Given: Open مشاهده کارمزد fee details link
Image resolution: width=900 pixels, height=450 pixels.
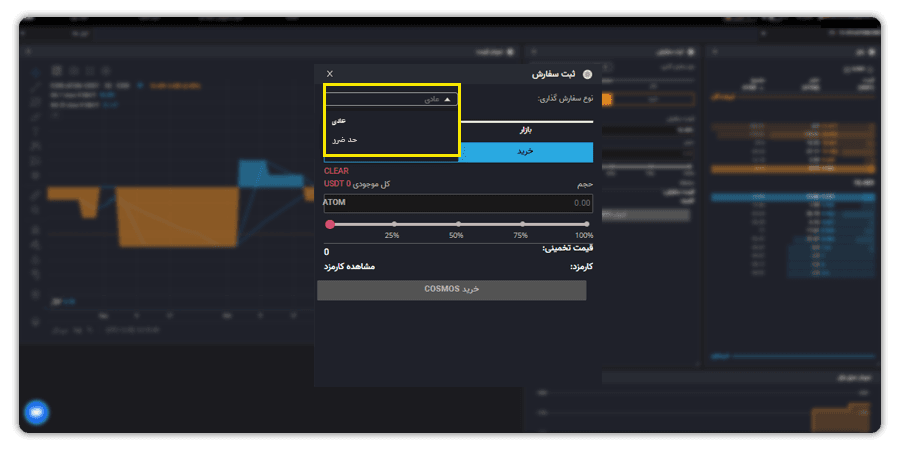Looking at the screenshot, I should click(x=349, y=267).
